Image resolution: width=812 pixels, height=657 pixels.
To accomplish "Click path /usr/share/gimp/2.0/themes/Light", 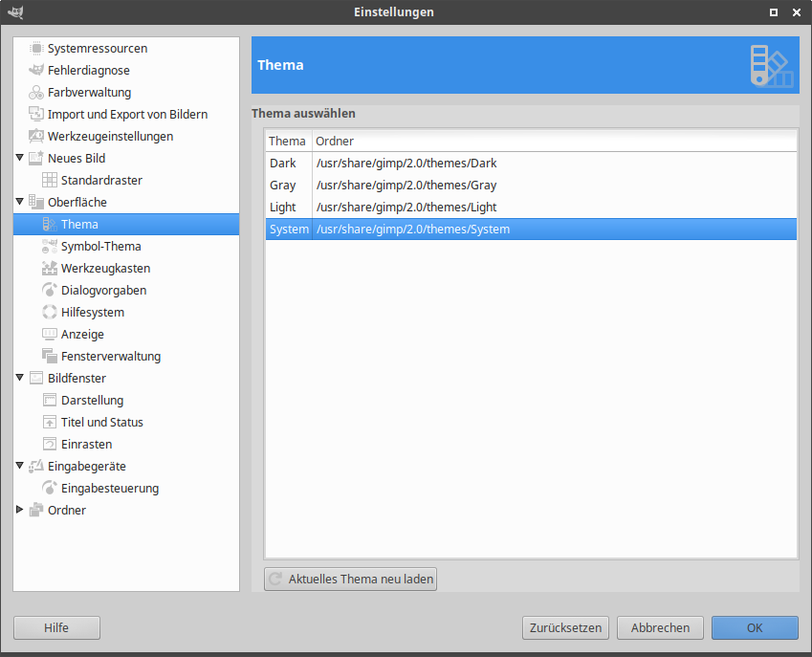I will click(x=406, y=208).
